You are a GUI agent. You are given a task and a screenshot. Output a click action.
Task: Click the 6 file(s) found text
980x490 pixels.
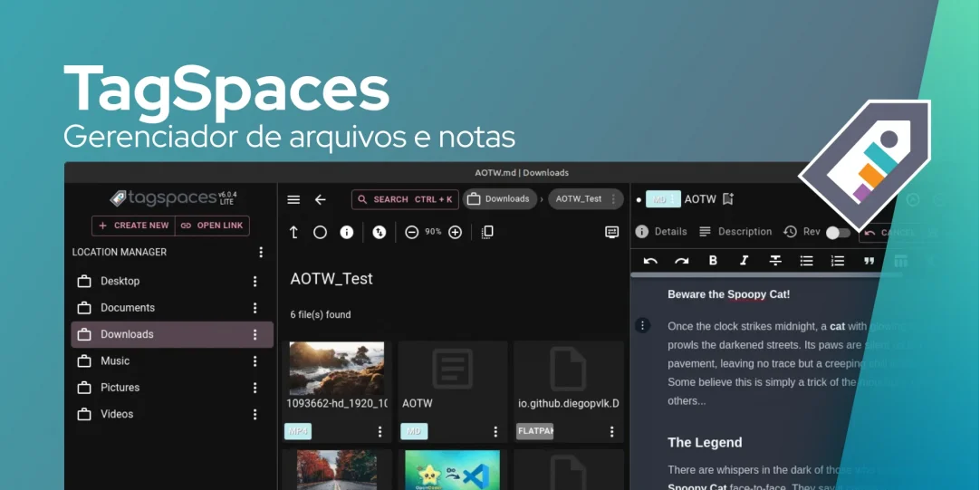click(321, 315)
